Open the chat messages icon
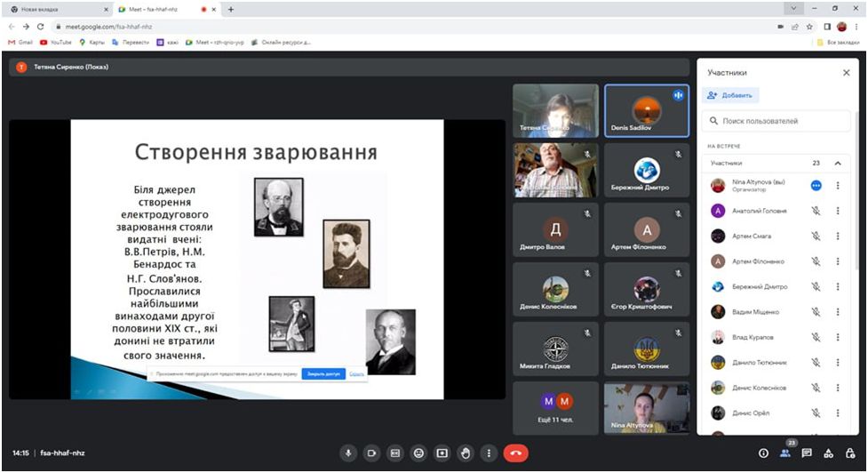The height and width of the screenshot is (473, 868). point(807,453)
